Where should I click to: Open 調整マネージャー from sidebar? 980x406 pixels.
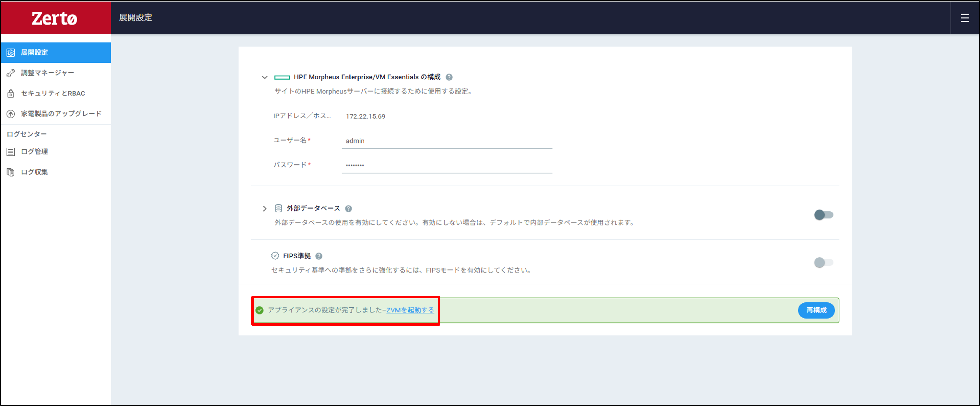tap(56, 73)
